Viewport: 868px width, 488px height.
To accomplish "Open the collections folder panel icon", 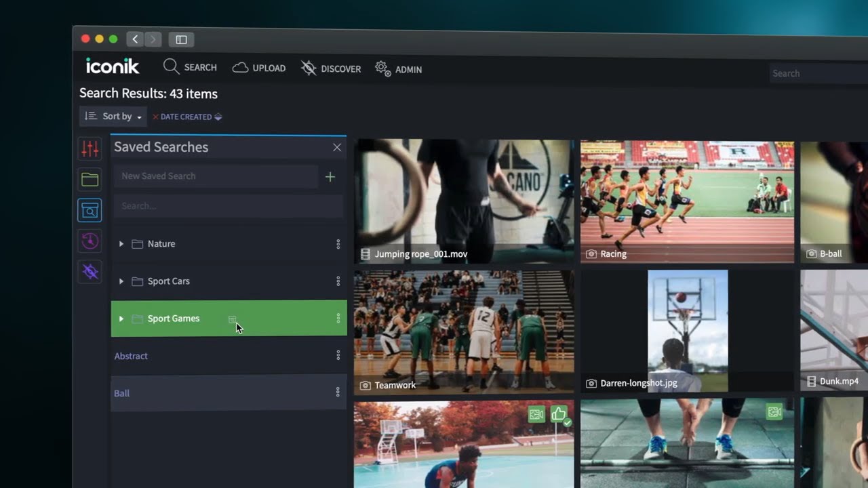I will pos(90,180).
